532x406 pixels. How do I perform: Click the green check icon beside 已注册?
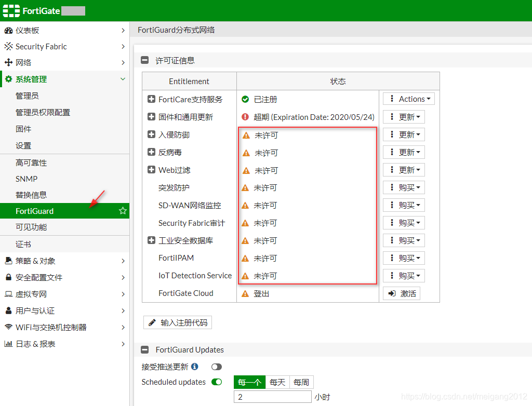(245, 99)
